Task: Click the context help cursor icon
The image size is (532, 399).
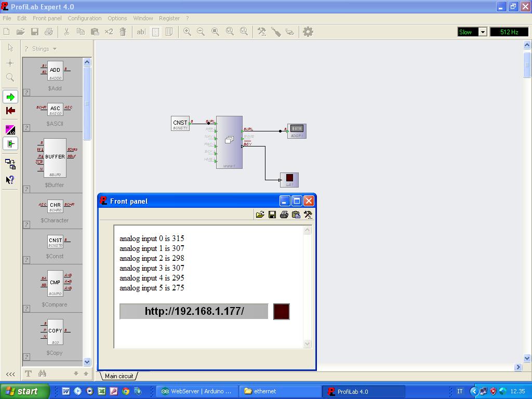Action: tap(10, 180)
